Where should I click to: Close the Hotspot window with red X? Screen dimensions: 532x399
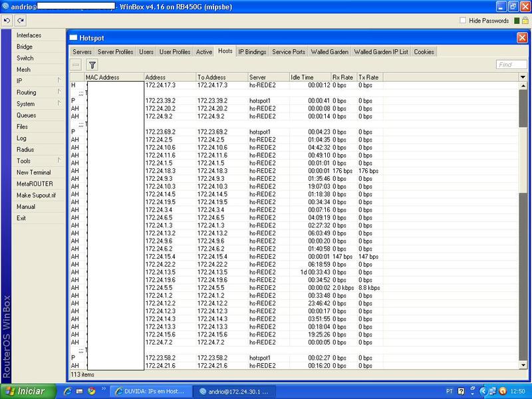coord(522,38)
